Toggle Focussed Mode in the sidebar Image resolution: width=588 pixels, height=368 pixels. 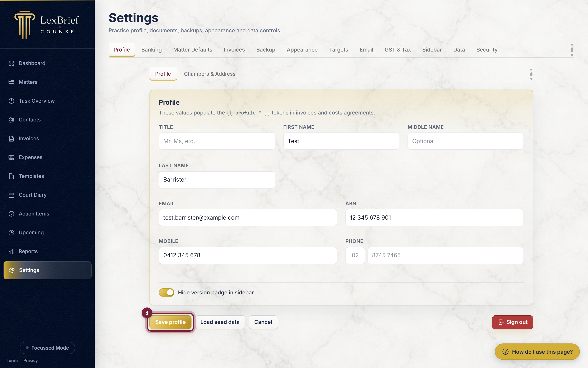click(x=47, y=348)
